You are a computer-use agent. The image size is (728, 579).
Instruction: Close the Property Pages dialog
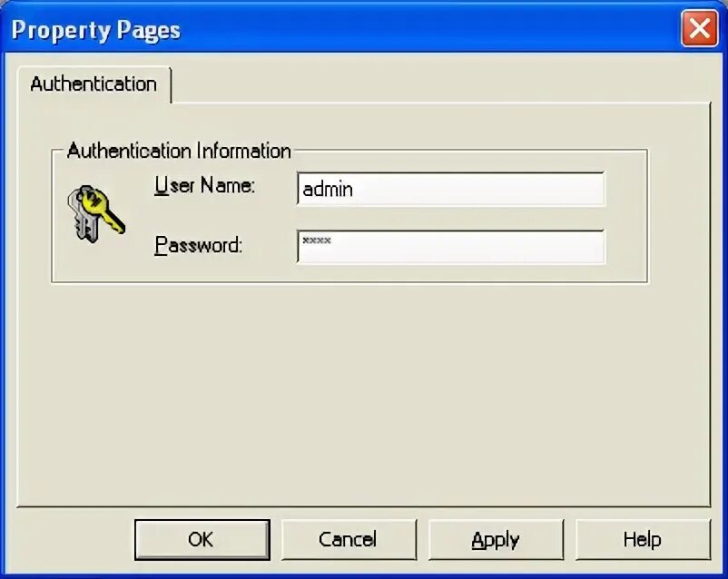pyautogui.click(x=699, y=29)
